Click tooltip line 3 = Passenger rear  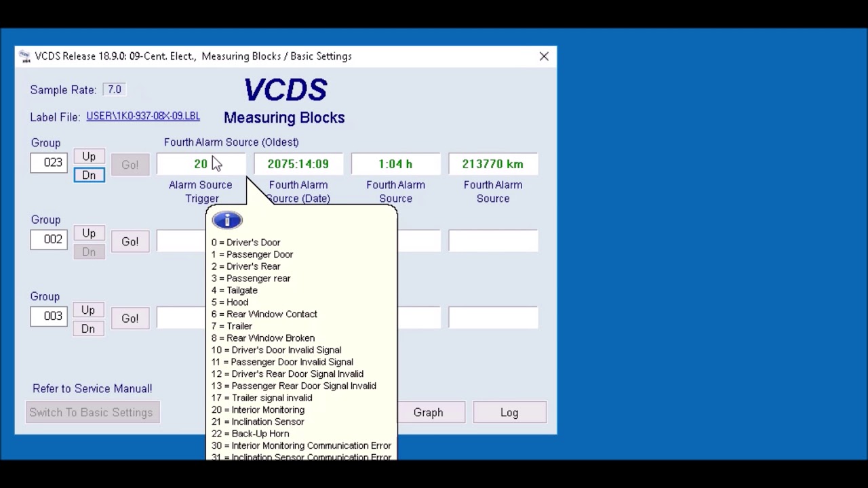tap(251, 278)
